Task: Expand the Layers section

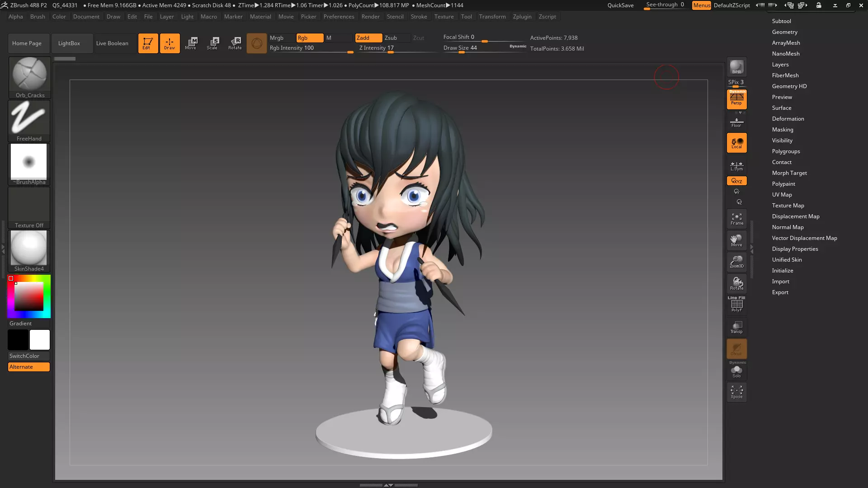Action: coord(780,65)
